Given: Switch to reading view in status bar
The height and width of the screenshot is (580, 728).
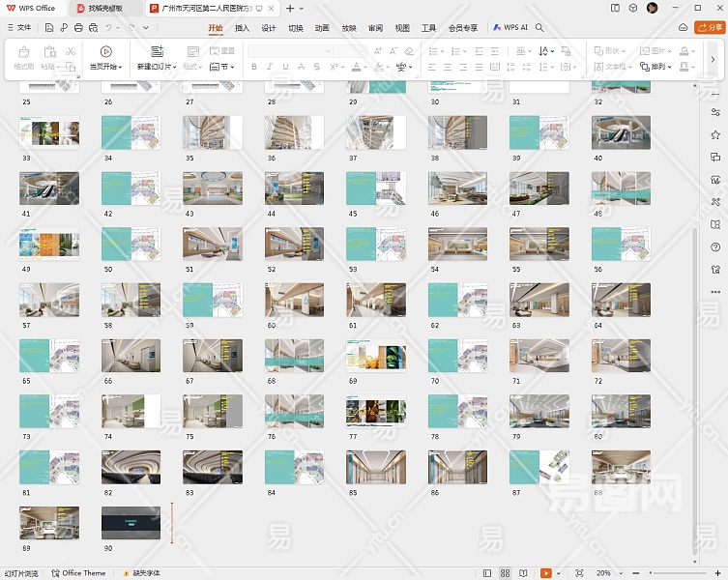Looking at the screenshot, I should point(525,573).
